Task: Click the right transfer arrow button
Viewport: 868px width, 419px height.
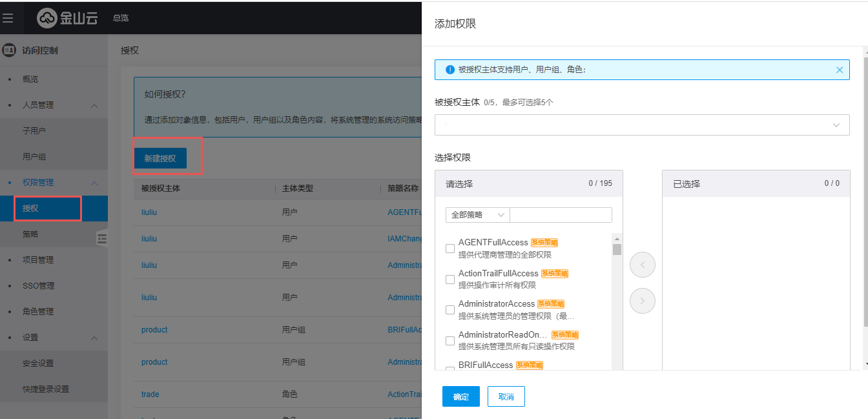Action: pyautogui.click(x=643, y=301)
